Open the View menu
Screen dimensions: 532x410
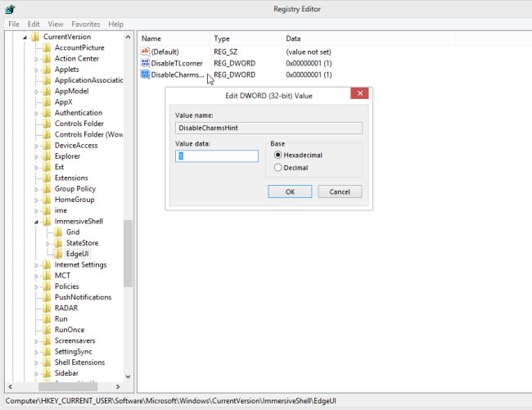[x=56, y=24]
